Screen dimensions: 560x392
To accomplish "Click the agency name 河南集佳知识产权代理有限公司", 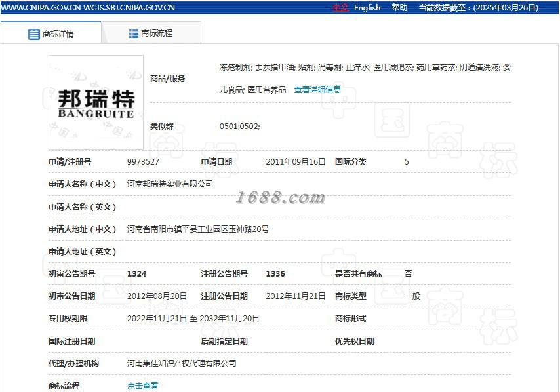I will coord(182,364).
